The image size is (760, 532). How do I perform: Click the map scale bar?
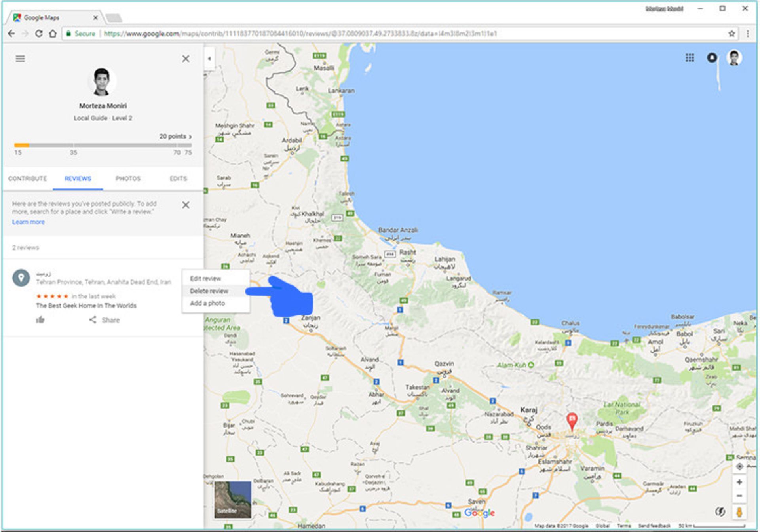(x=711, y=526)
